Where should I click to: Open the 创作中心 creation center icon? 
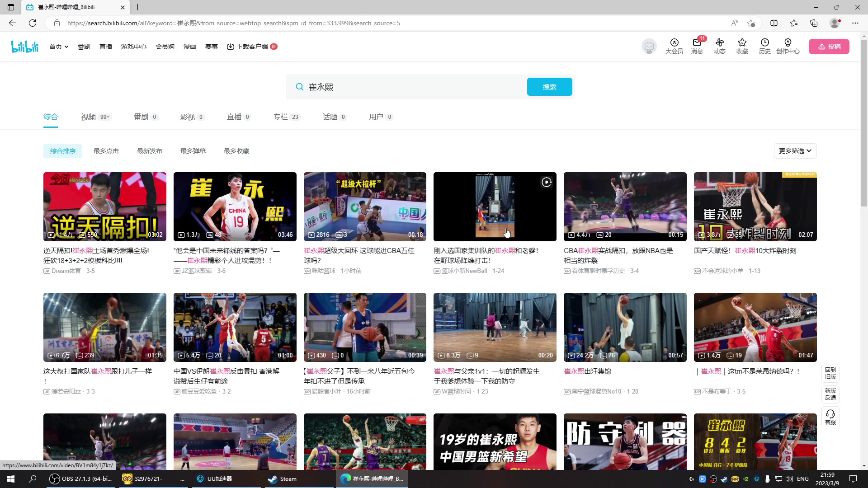coord(788,47)
